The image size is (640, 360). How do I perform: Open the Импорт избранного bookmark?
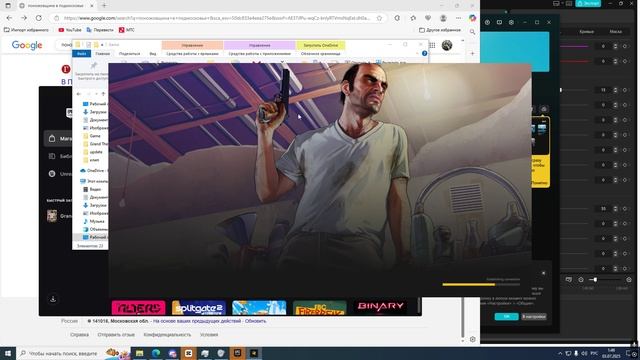[26, 30]
